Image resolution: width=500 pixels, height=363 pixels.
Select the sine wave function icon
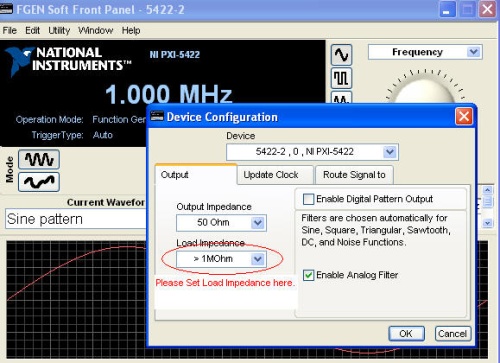(341, 55)
